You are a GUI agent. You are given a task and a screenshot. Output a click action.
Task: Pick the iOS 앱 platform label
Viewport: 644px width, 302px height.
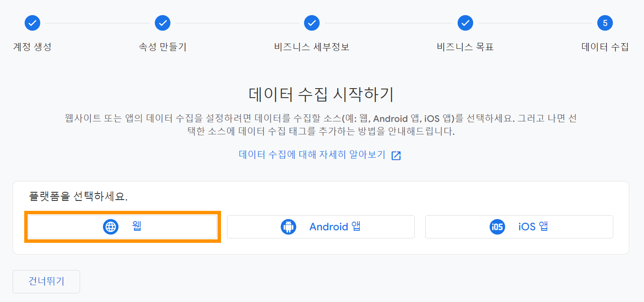click(533, 226)
